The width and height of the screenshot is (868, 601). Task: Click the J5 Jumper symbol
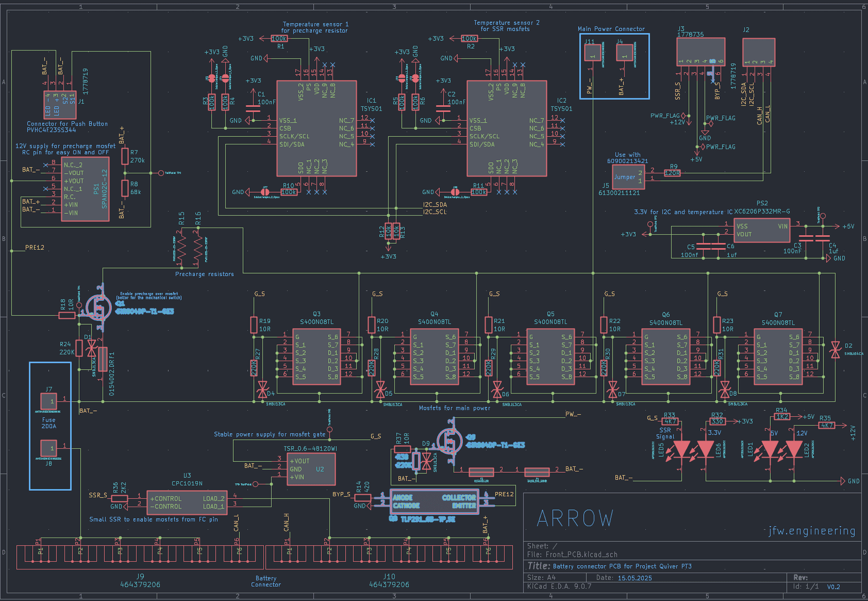tap(628, 176)
